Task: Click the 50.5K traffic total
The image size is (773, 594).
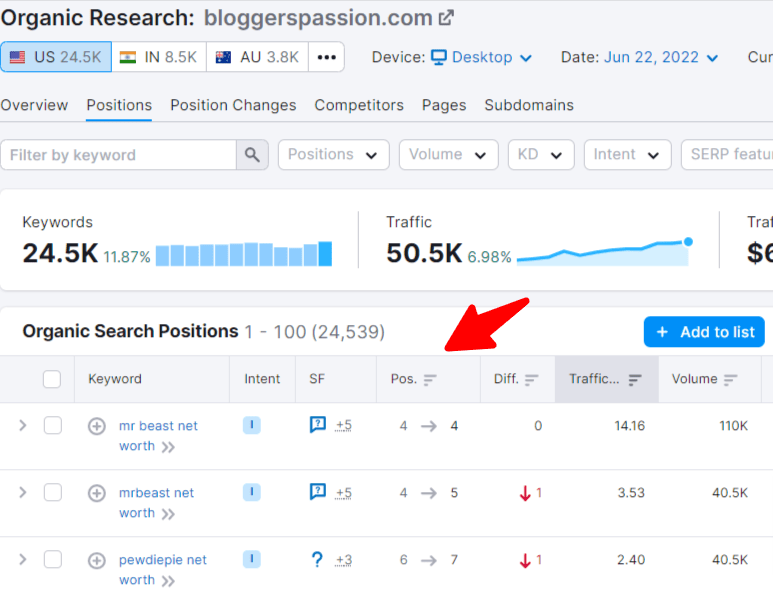Action: (424, 253)
